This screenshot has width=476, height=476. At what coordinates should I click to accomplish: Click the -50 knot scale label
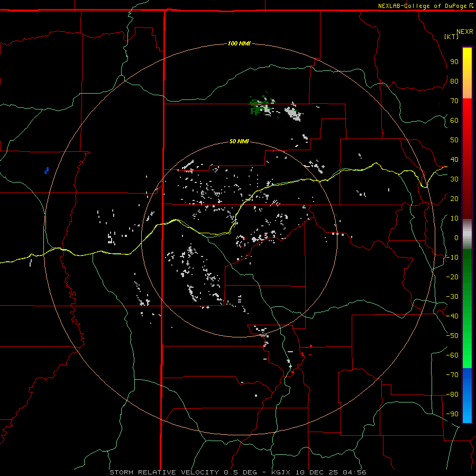pyautogui.click(x=452, y=336)
